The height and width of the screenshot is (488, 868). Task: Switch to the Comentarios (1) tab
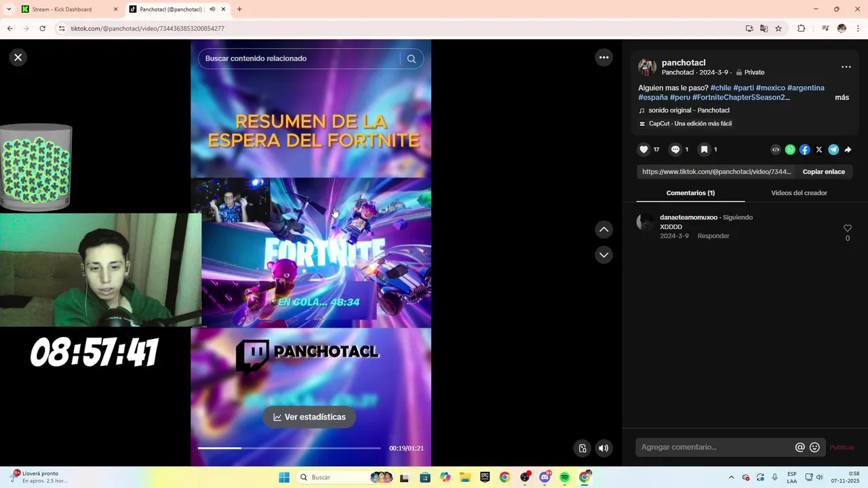point(690,193)
